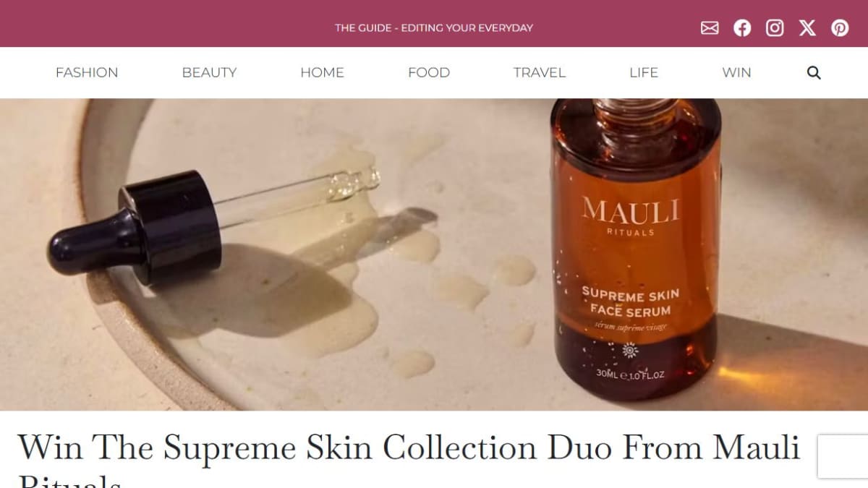Click the reCAPTCHA badge
Viewport: 868px width, 488px height.
(843, 456)
